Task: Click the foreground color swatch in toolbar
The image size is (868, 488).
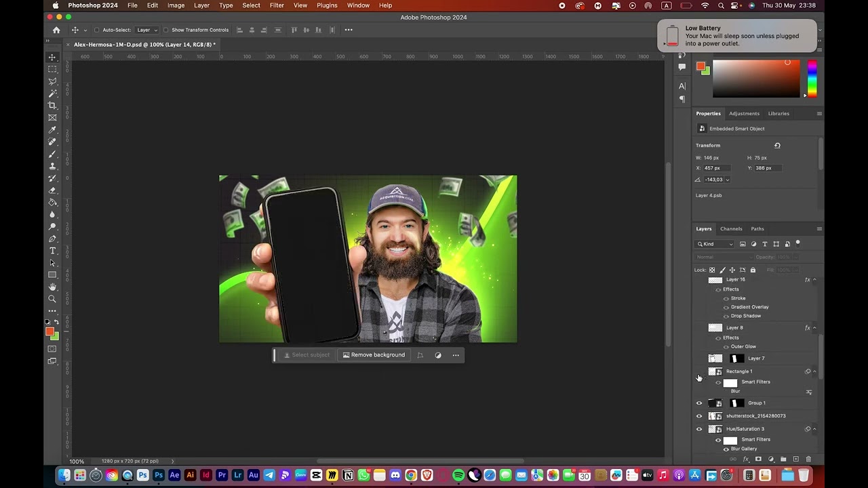Action: click(x=50, y=331)
